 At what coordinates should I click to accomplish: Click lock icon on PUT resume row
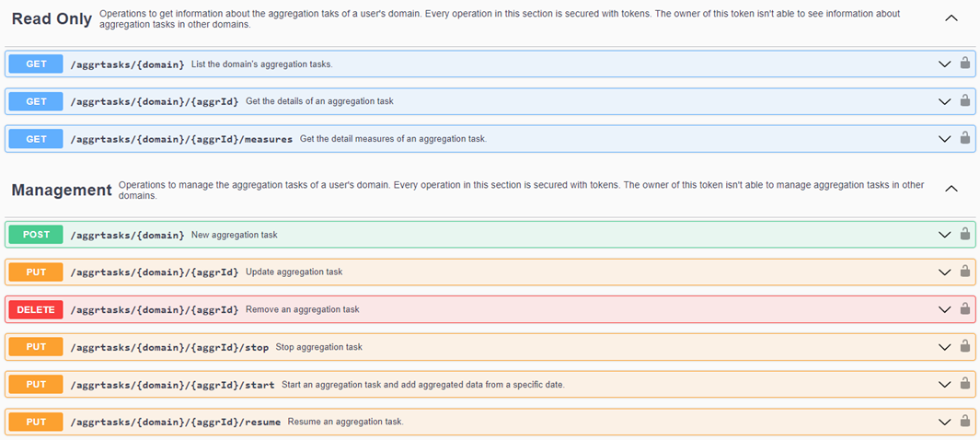coord(965,422)
